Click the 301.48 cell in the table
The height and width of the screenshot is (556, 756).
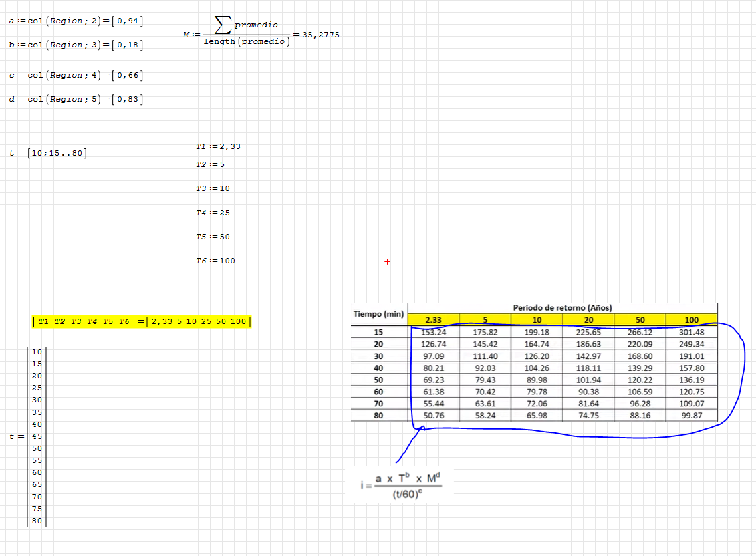(691, 332)
